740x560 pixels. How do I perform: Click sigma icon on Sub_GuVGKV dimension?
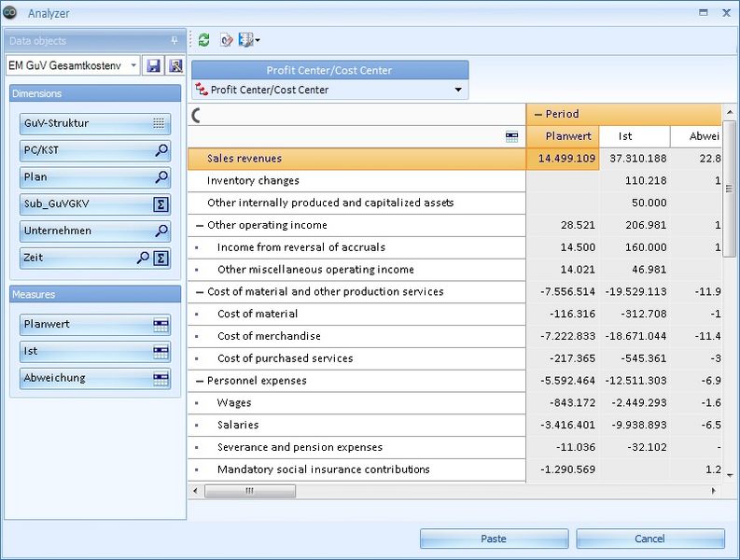click(x=161, y=204)
